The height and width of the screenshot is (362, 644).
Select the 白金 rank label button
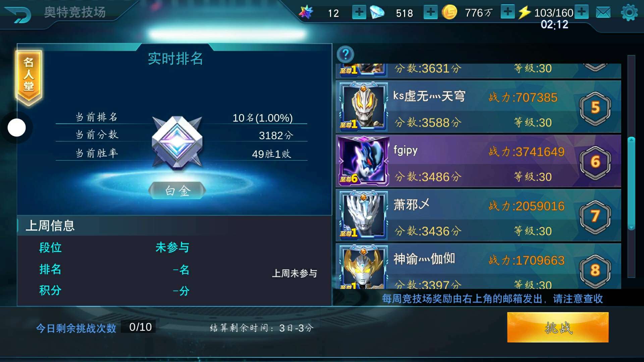pos(177,191)
